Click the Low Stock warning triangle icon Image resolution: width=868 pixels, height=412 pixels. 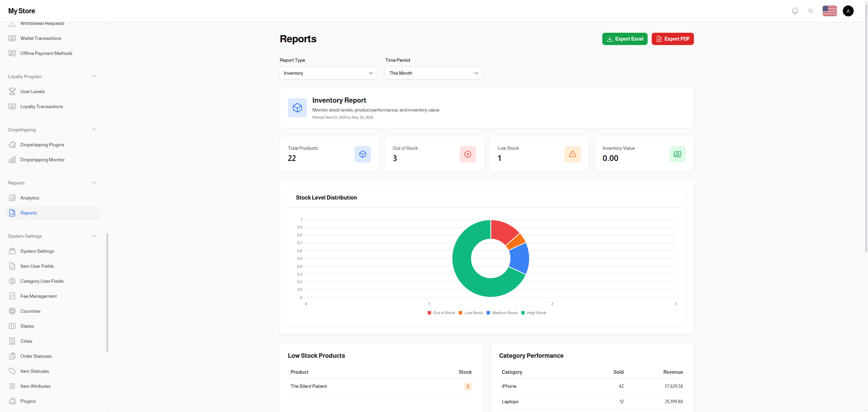pyautogui.click(x=572, y=154)
